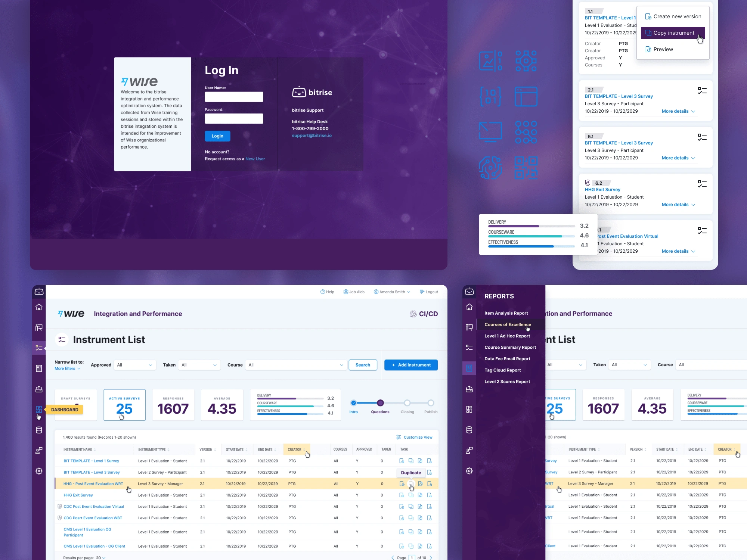Click the Copy instrument icon

648,32
